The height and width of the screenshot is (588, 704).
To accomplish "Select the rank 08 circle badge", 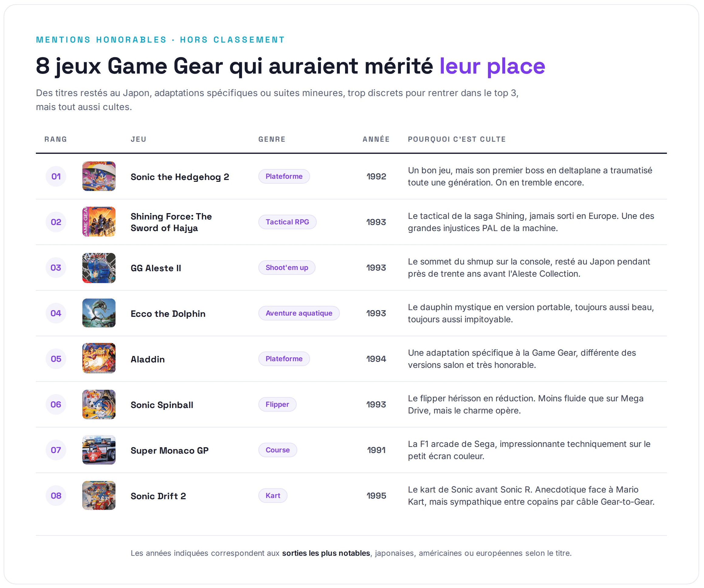I will [56, 496].
